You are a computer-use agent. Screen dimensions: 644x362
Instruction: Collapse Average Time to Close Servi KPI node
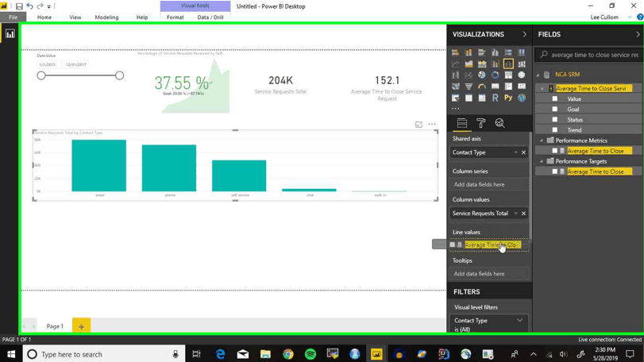coord(542,89)
